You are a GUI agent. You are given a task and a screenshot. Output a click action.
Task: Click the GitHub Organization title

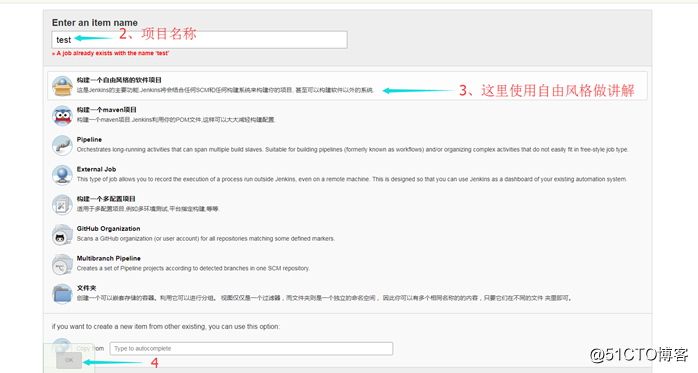coord(108,228)
